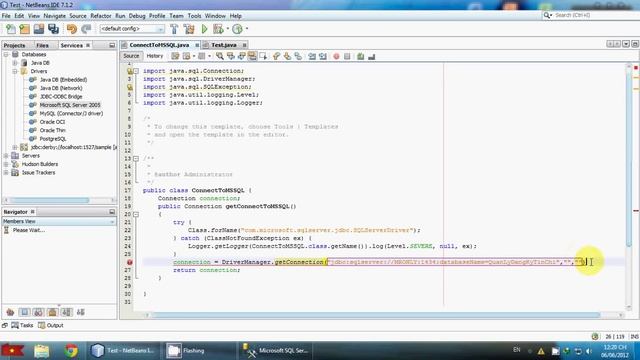Screen dimensions: 640x360
Task: Click the New Project toolbar icon
Action: pos(24,29)
